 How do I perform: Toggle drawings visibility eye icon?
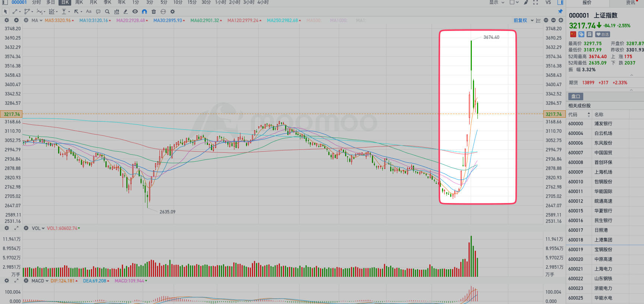click(x=135, y=12)
